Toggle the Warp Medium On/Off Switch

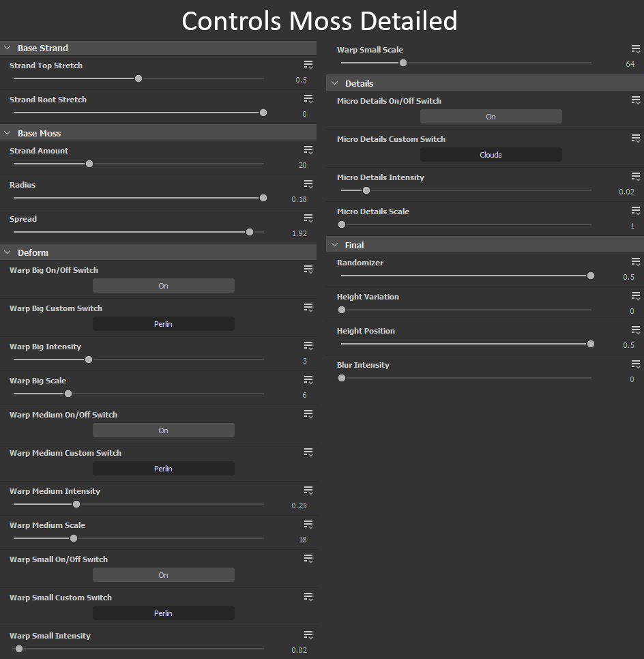click(164, 430)
